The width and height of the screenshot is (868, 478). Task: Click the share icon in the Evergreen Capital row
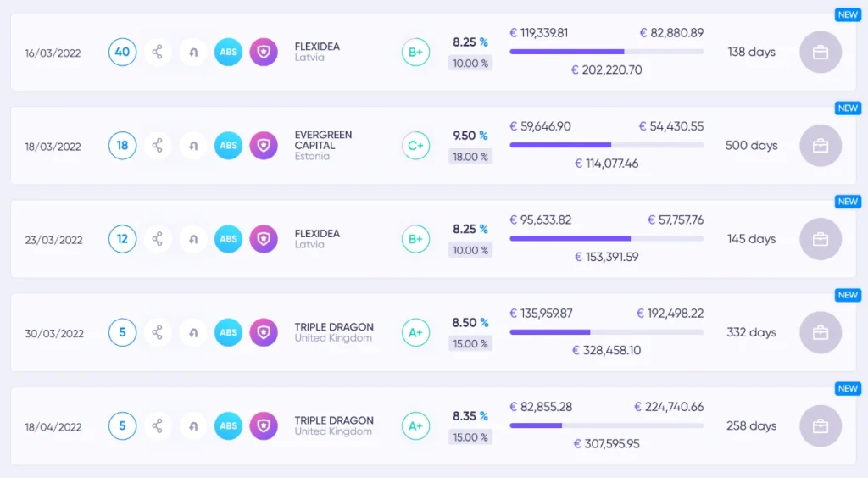(x=158, y=146)
